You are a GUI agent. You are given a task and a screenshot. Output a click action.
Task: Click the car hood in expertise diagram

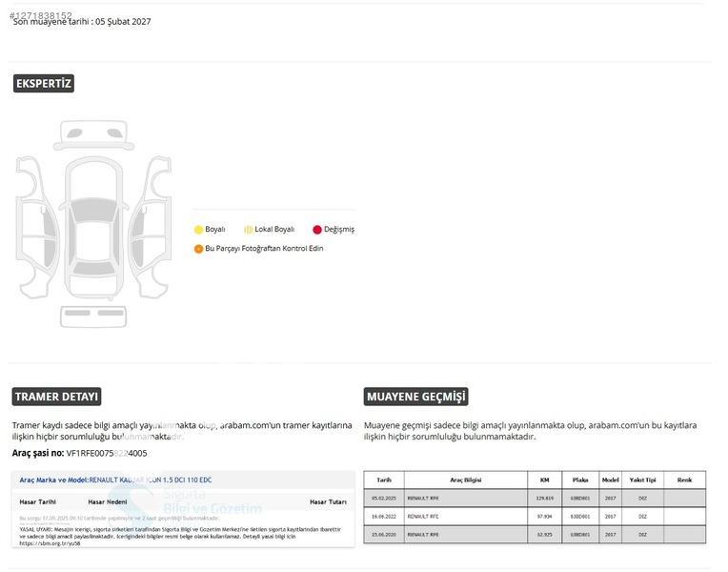coord(92,181)
